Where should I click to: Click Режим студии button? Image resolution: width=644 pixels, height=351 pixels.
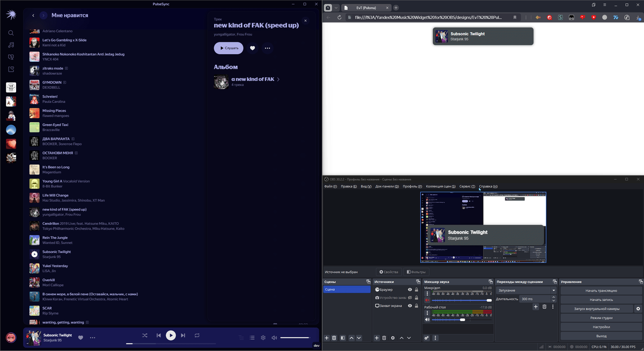(x=601, y=318)
